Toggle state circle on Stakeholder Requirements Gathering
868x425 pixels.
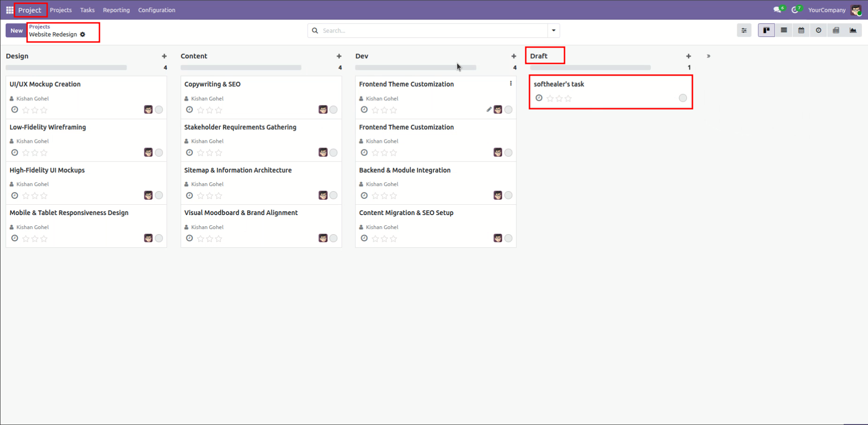[x=333, y=153]
